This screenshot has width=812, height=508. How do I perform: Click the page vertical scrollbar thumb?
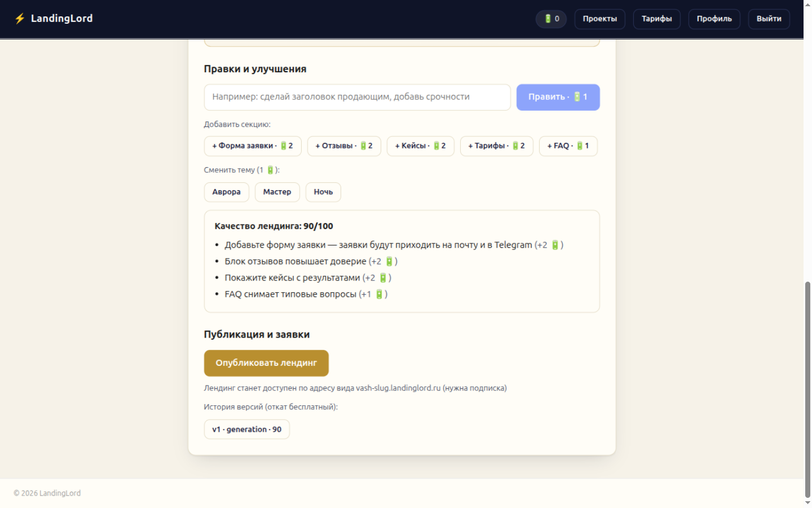click(x=807, y=389)
